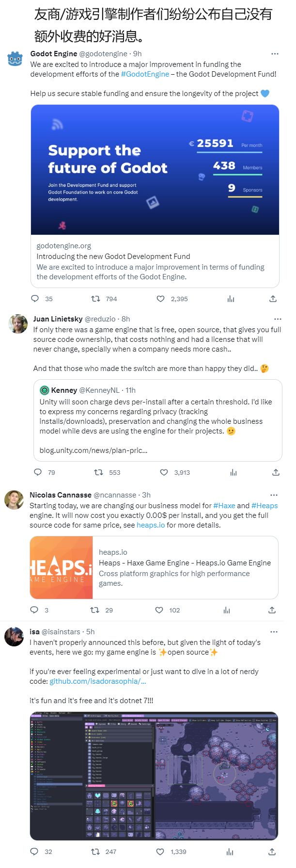Retweet Juan Linietsky's tweet
The width and height of the screenshot is (296, 868).
99,472
